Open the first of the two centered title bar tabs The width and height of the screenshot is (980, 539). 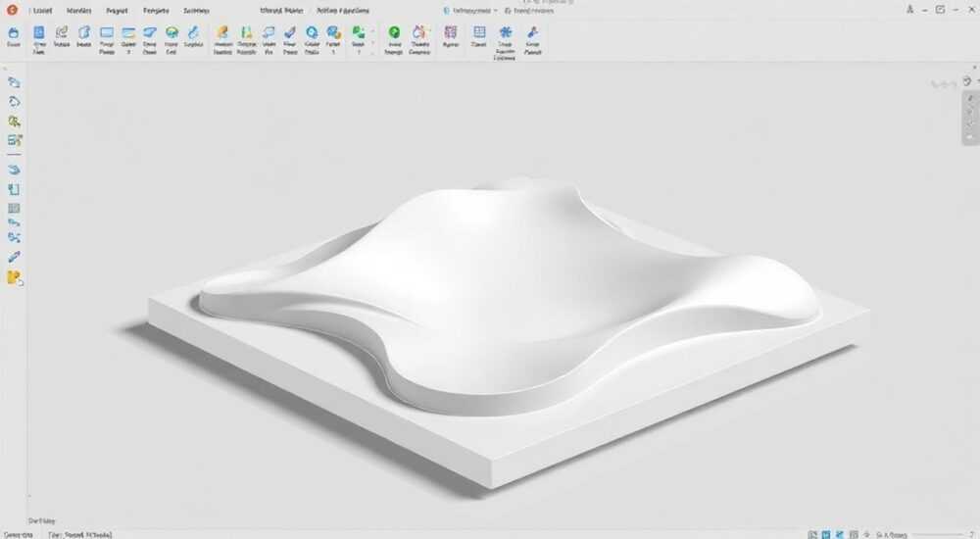coord(281,11)
